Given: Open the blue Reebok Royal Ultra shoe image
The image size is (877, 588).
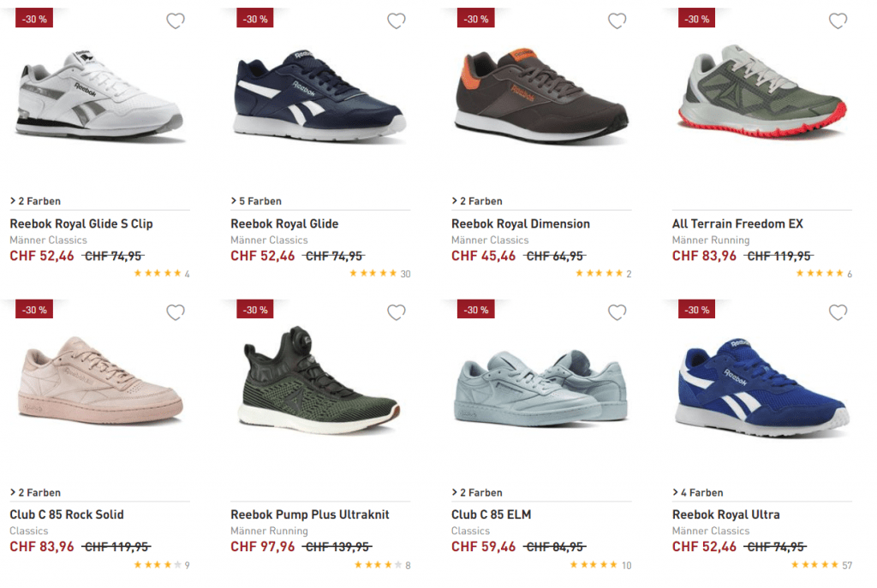Looking at the screenshot, I should [761, 385].
